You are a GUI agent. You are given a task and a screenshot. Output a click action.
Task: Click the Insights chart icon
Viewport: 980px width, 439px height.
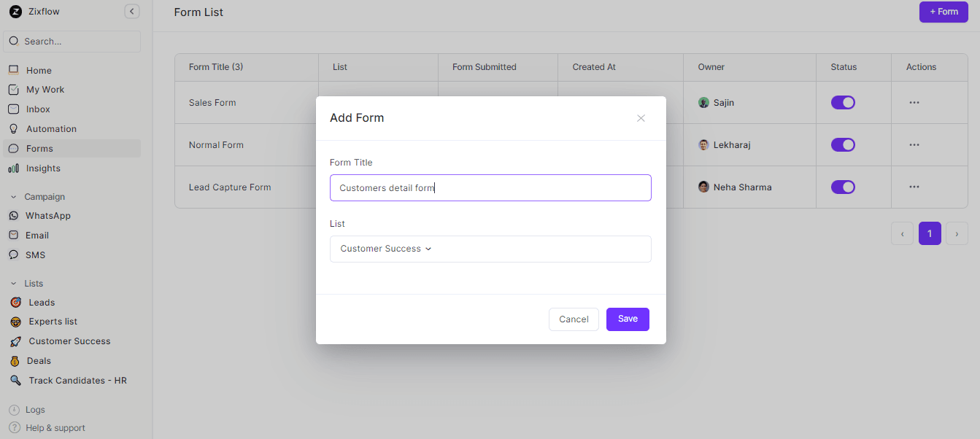[x=13, y=168]
